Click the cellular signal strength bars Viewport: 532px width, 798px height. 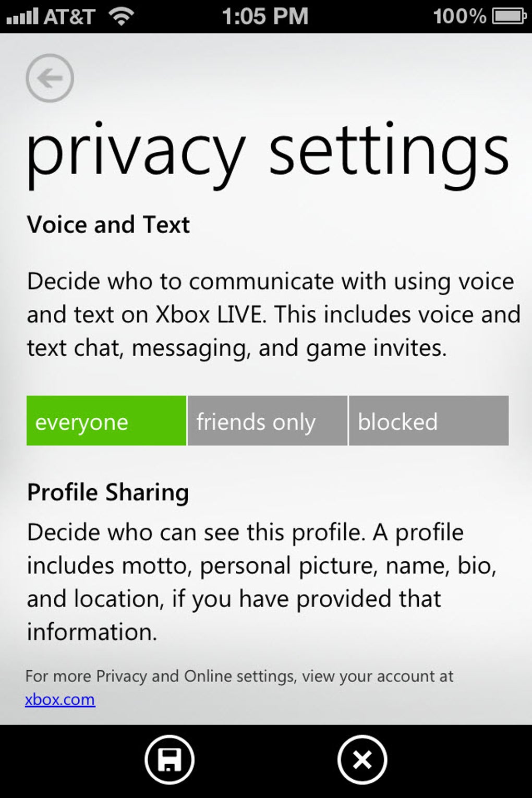(22, 17)
